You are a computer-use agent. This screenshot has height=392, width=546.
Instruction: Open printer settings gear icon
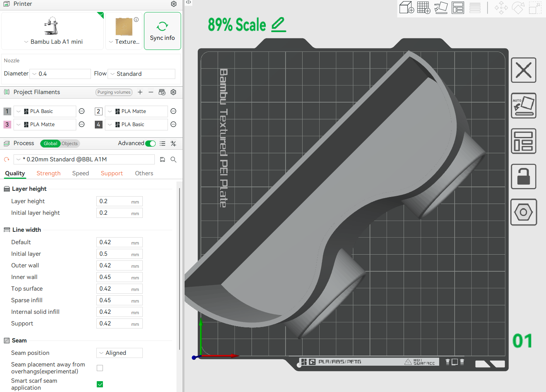coord(174,4)
